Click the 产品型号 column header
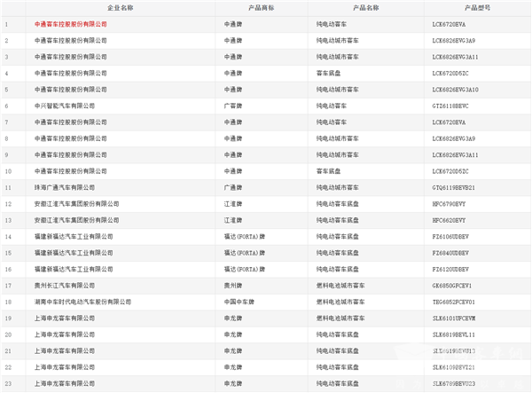The width and height of the screenshot is (532, 393). 473,8
